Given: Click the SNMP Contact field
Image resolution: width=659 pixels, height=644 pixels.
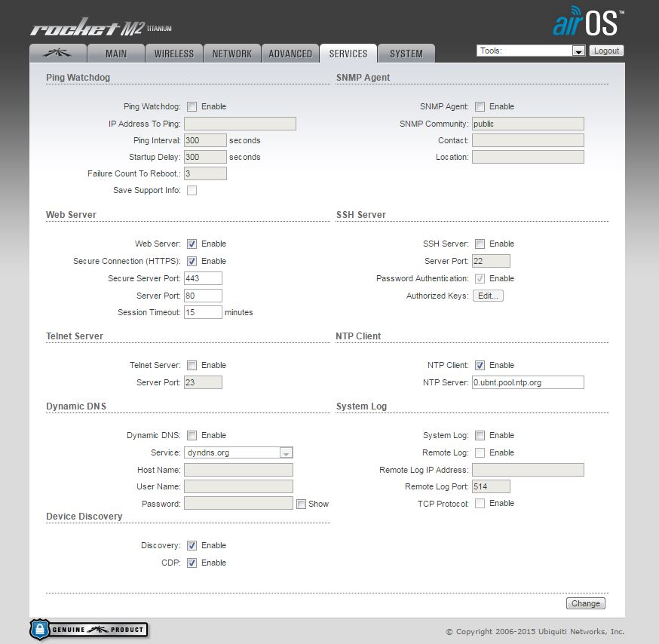Looking at the screenshot, I should pyautogui.click(x=528, y=140).
